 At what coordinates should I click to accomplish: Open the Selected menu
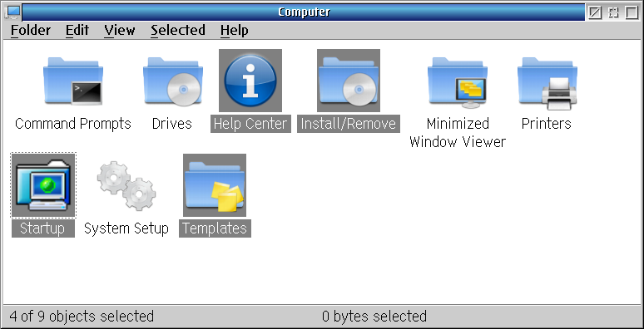pos(178,31)
